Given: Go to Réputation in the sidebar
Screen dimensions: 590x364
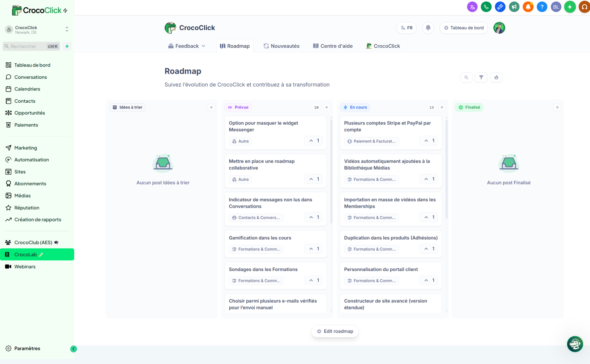Looking at the screenshot, I should click(x=27, y=208).
